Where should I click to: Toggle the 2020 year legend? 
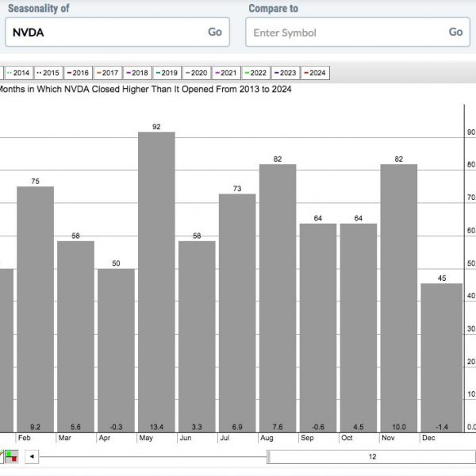(x=197, y=73)
